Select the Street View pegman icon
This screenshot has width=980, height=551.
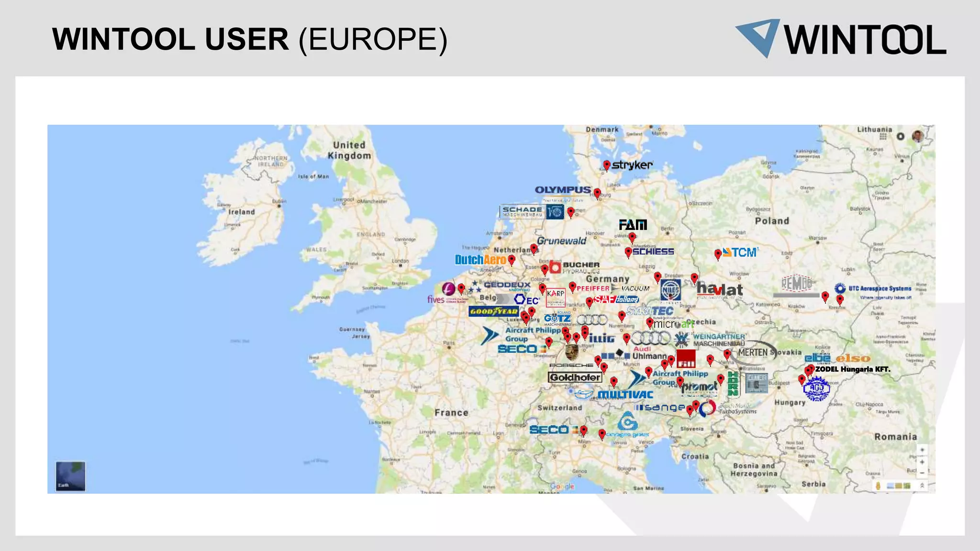point(878,485)
